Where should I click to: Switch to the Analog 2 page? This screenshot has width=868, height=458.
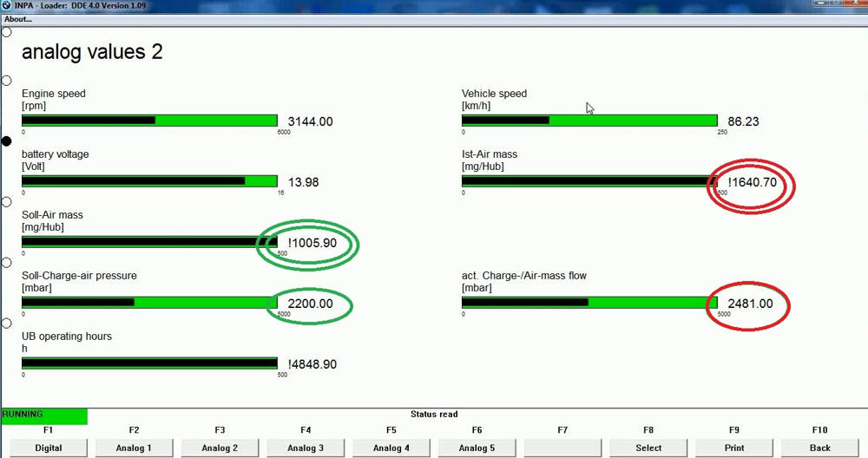coord(220,448)
